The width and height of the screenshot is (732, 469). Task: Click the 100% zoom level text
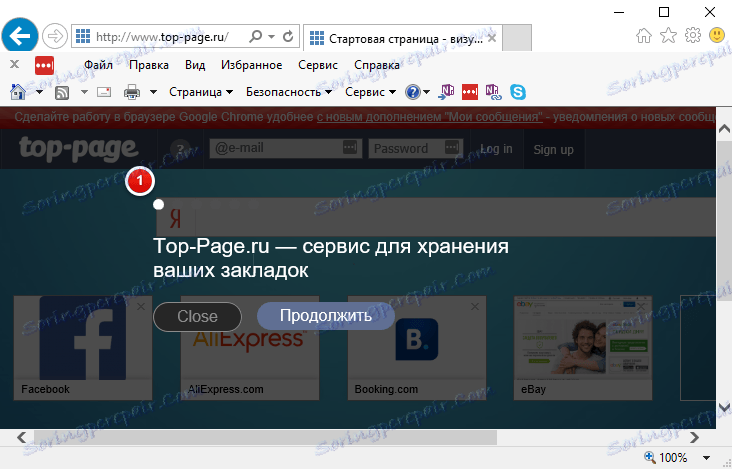673,457
